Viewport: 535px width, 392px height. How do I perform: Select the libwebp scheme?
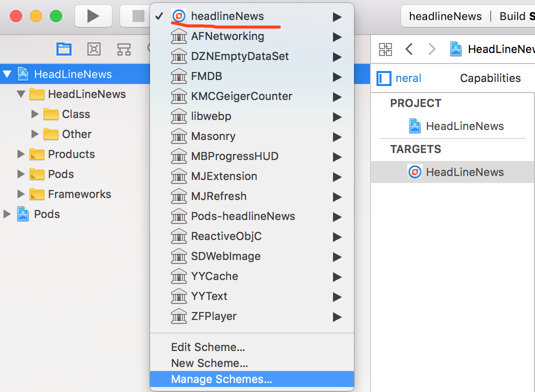coord(252,116)
